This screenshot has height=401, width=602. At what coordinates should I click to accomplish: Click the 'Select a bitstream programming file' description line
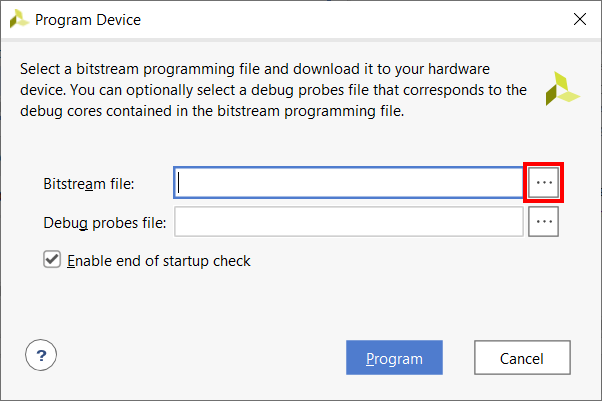tap(255, 69)
